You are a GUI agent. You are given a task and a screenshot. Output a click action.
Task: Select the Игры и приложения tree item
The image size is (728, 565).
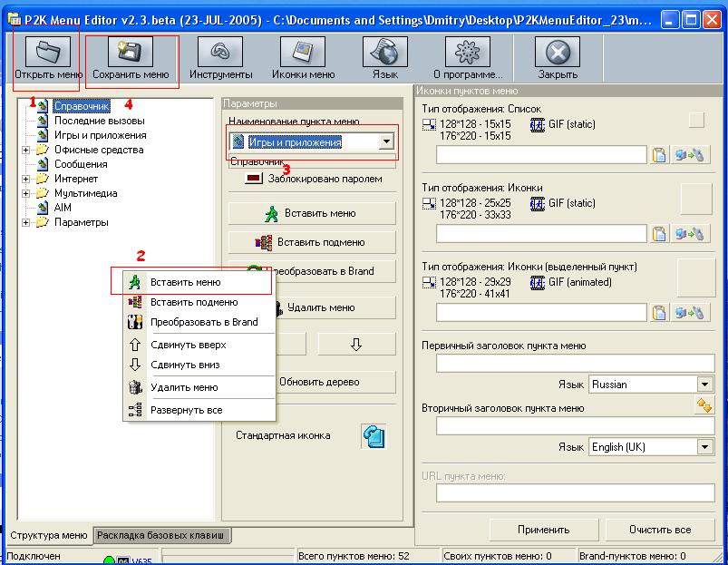(101, 135)
